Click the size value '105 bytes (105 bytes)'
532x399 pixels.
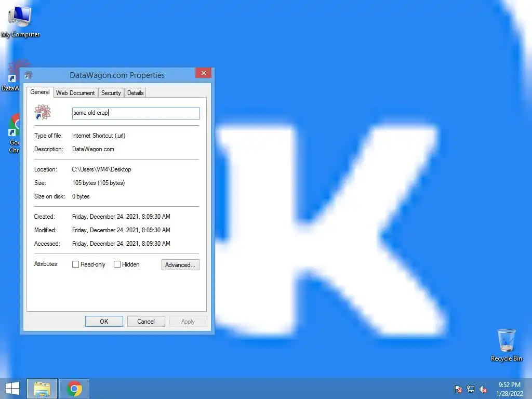coord(98,183)
